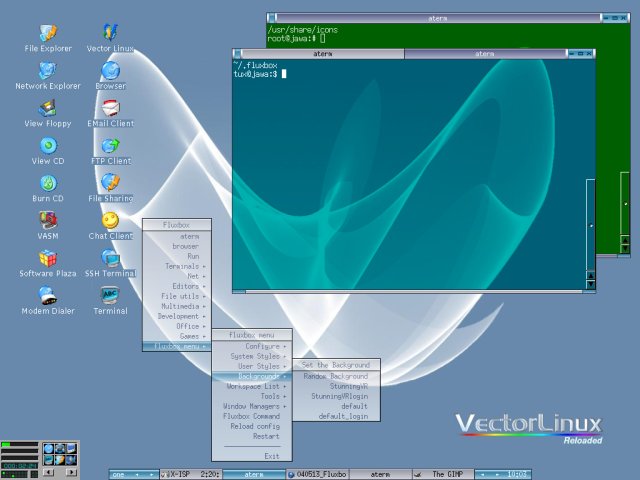Click the taskbar clock
Screen dimensions: 640x480
[x=516, y=474]
